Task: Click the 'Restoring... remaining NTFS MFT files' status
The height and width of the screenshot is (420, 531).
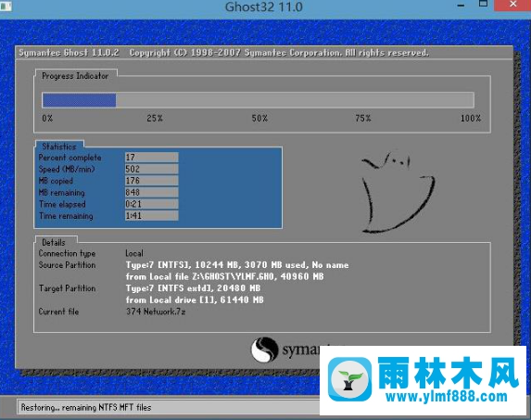Action: [x=86, y=407]
